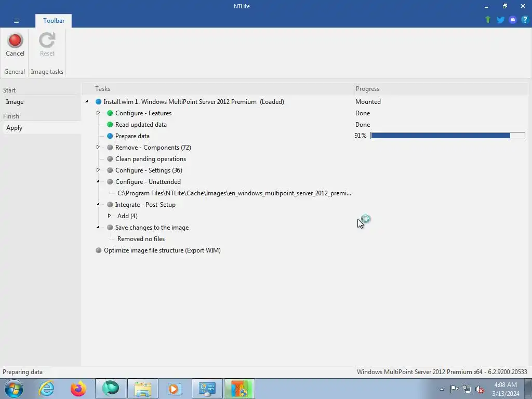Screen dimensions: 532x399
Task: Click the Reset arrow icon
Action: click(47, 41)
